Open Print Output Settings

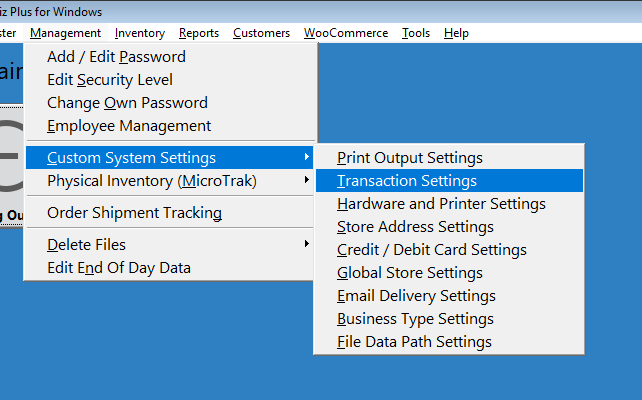coord(449,158)
